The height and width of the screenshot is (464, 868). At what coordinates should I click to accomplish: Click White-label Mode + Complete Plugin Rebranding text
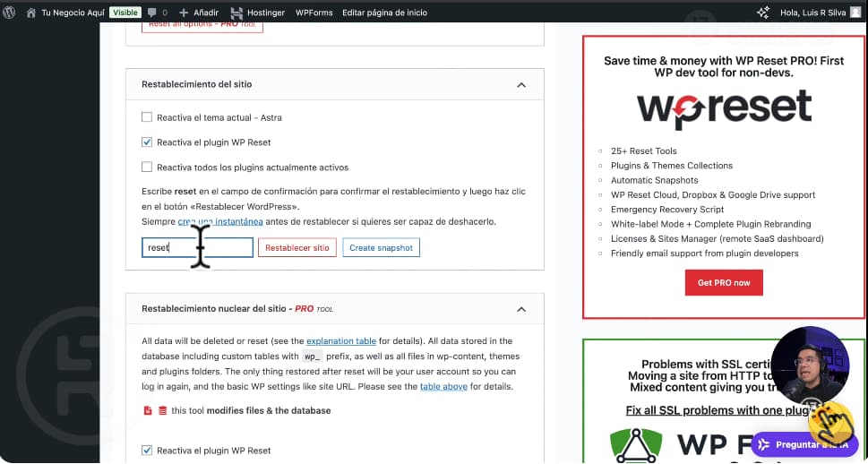point(710,224)
